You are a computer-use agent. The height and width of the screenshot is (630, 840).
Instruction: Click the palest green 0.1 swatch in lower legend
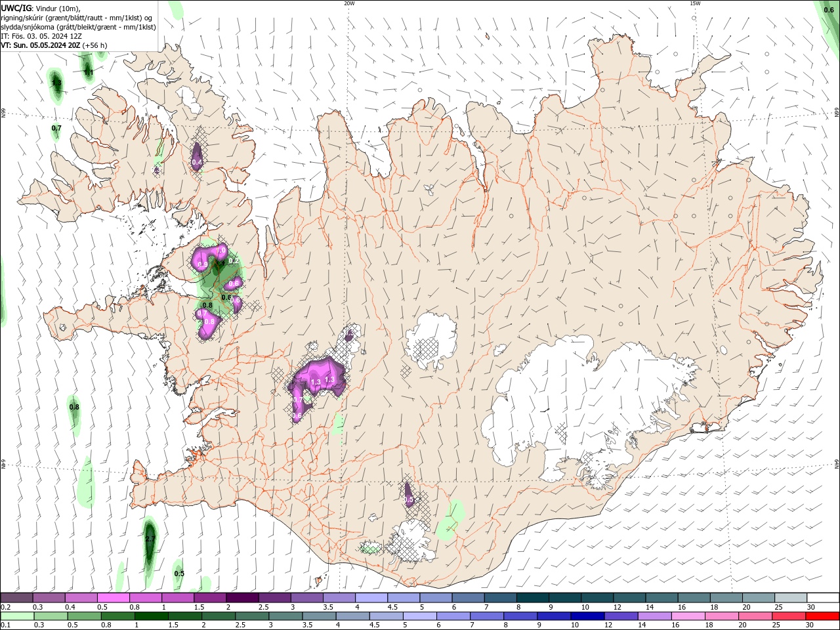coord(17,616)
